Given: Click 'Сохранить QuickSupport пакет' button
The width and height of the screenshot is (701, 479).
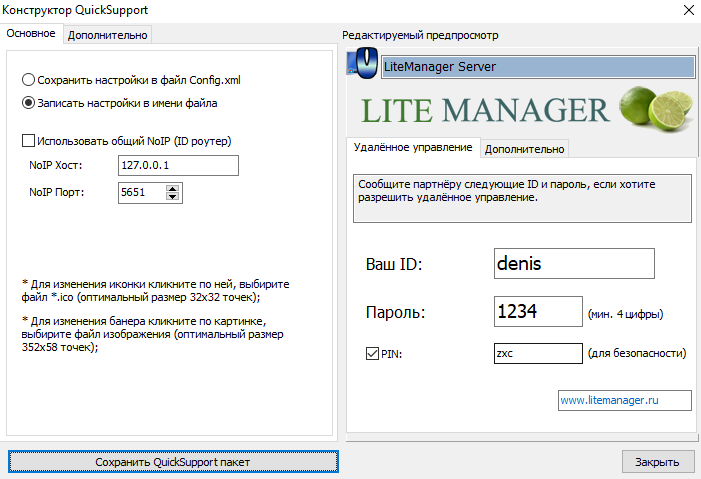Looking at the screenshot, I should click(173, 462).
